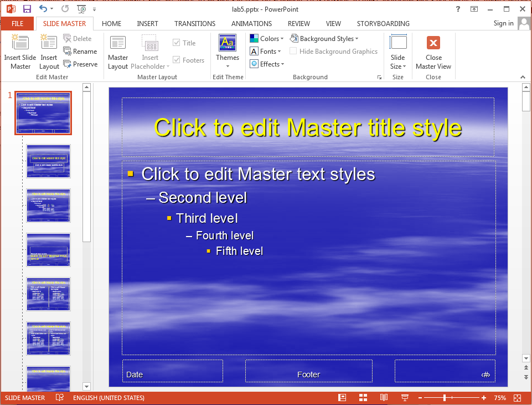The image size is (532, 405).
Task: Switch to the INSERT tab
Action: [x=147, y=23]
